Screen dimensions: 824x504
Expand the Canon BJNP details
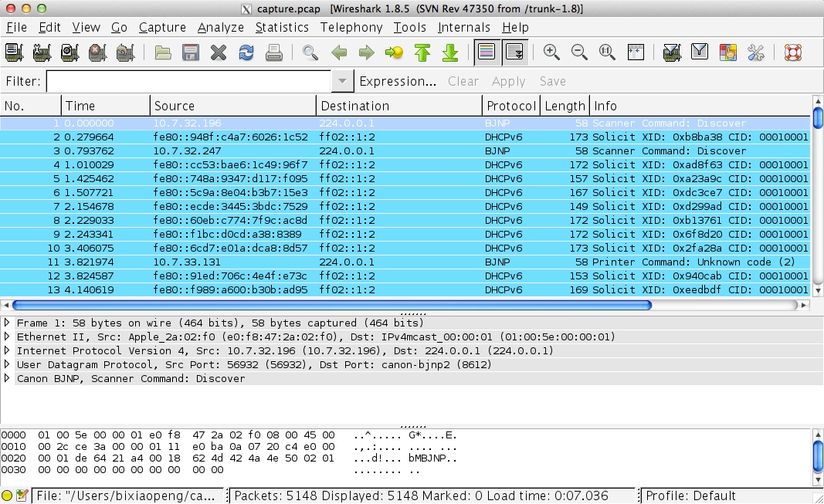[8, 379]
